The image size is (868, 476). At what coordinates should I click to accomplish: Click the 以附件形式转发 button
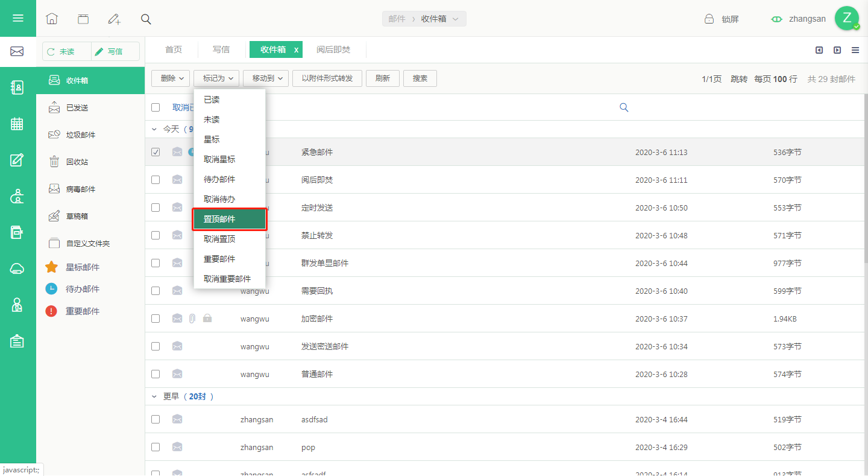(x=327, y=78)
